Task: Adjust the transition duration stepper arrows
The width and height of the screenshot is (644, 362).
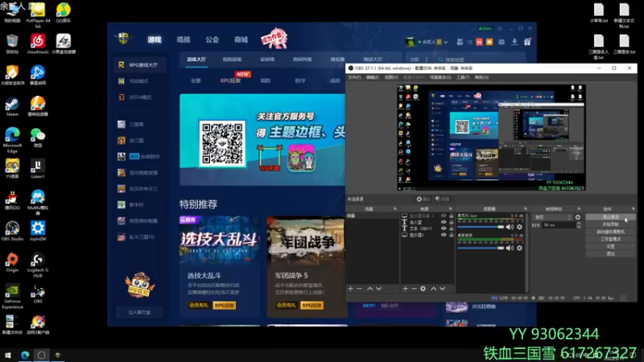Action: tap(579, 225)
